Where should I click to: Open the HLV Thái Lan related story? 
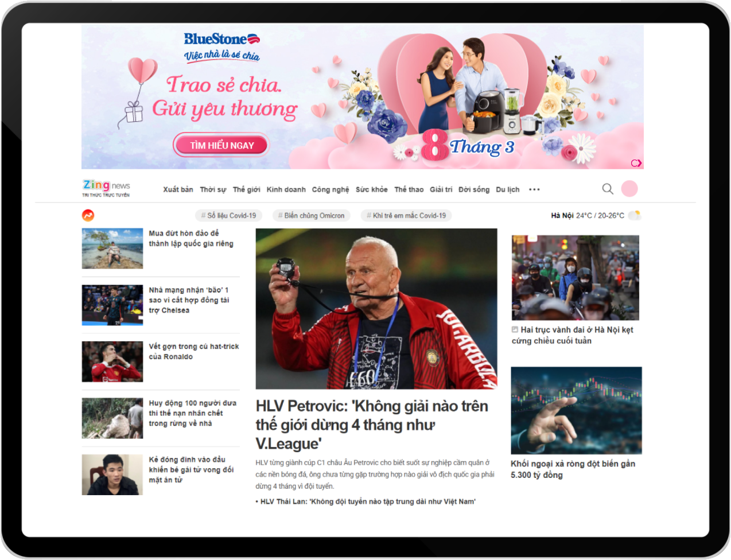(367, 501)
